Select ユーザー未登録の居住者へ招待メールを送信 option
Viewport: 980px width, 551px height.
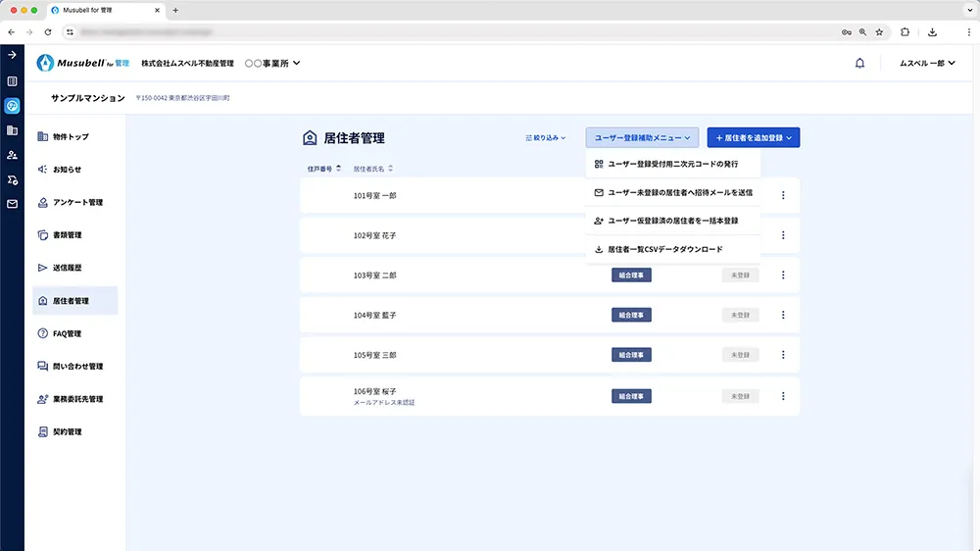pos(679,192)
